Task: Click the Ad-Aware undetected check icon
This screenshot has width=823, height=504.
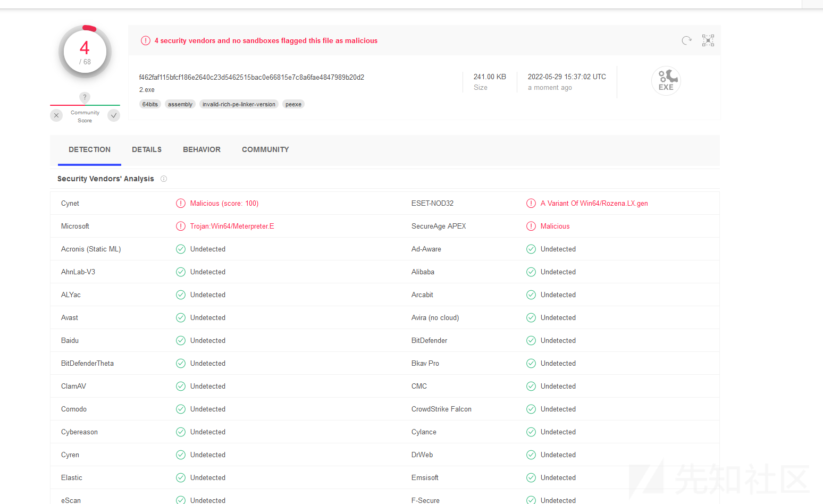Action: (x=531, y=249)
